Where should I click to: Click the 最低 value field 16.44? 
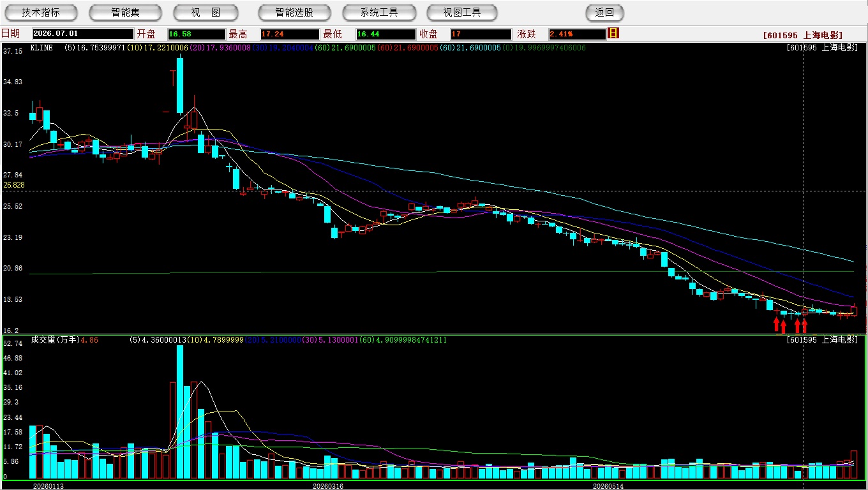pos(385,34)
